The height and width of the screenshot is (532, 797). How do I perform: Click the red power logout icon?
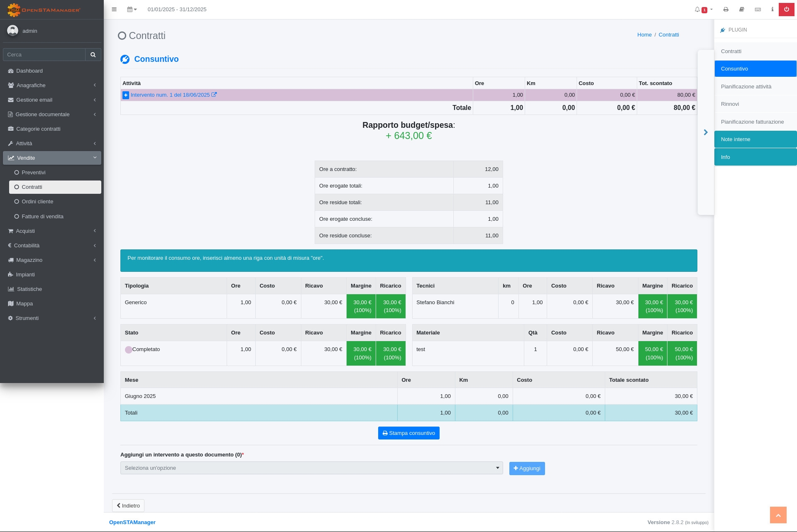786,10
